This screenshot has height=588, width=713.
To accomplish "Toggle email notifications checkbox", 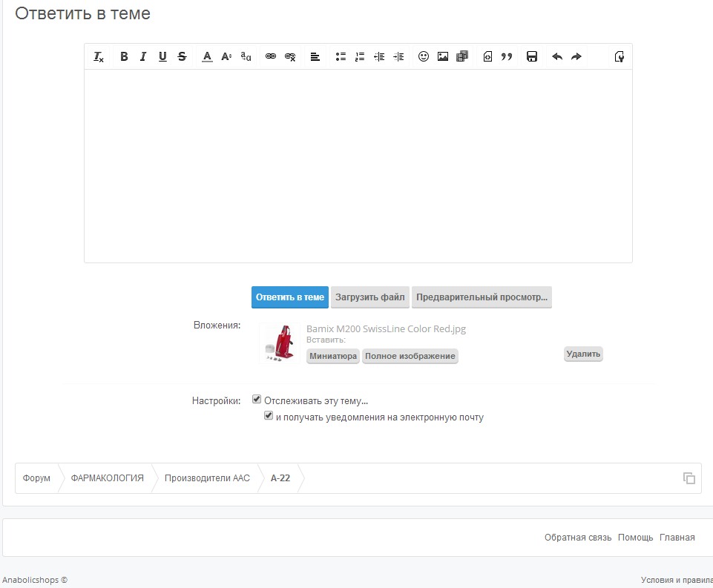I will [269, 416].
